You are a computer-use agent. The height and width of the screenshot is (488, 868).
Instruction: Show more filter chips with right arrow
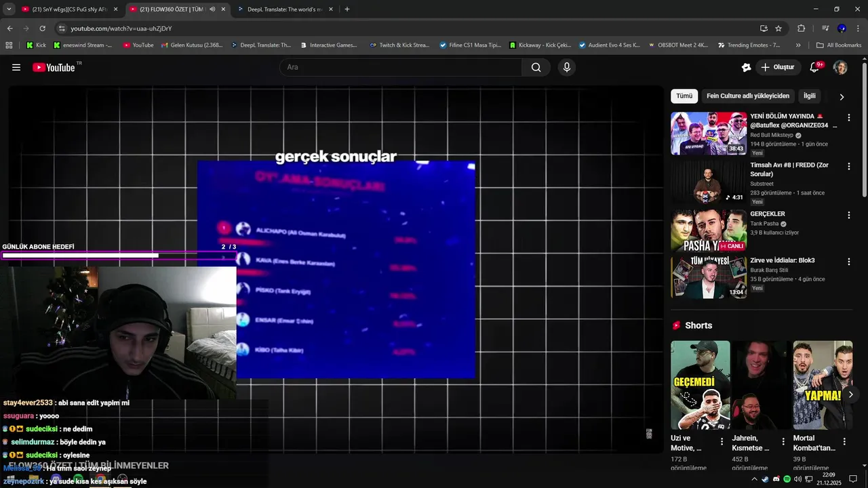[842, 96]
